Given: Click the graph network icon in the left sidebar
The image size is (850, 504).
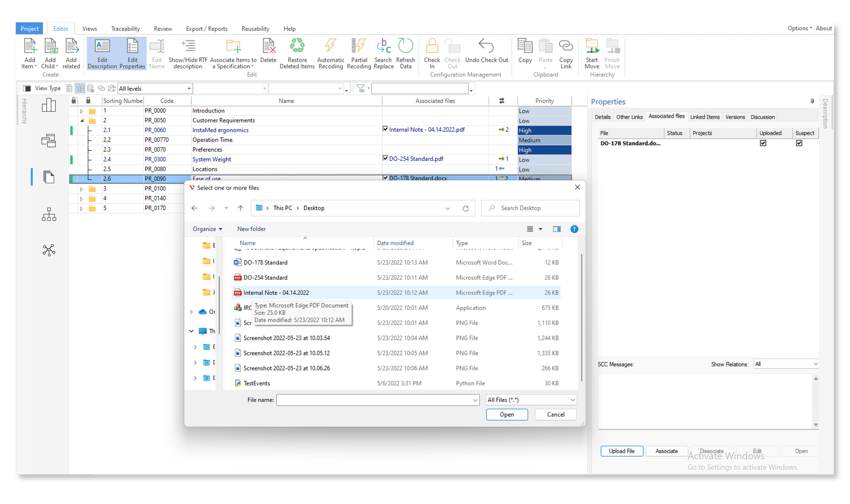Looking at the screenshot, I should click(49, 250).
